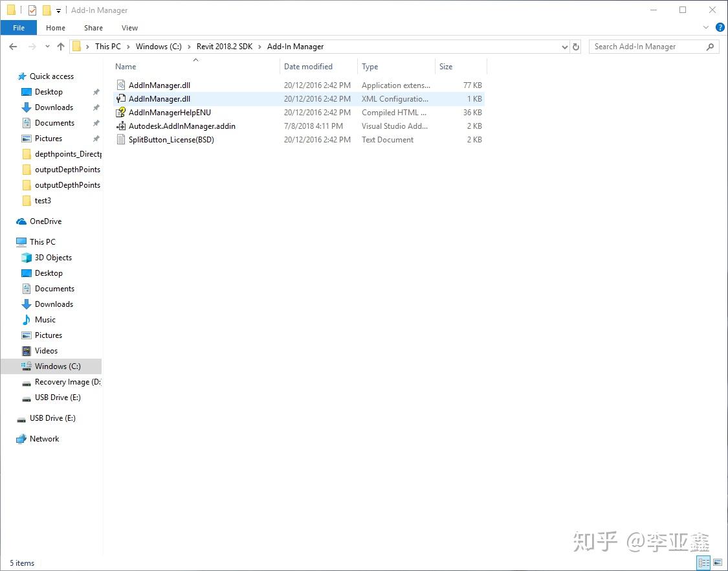Go back with the left arrow button
This screenshot has width=728, height=571.
tap(13, 47)
